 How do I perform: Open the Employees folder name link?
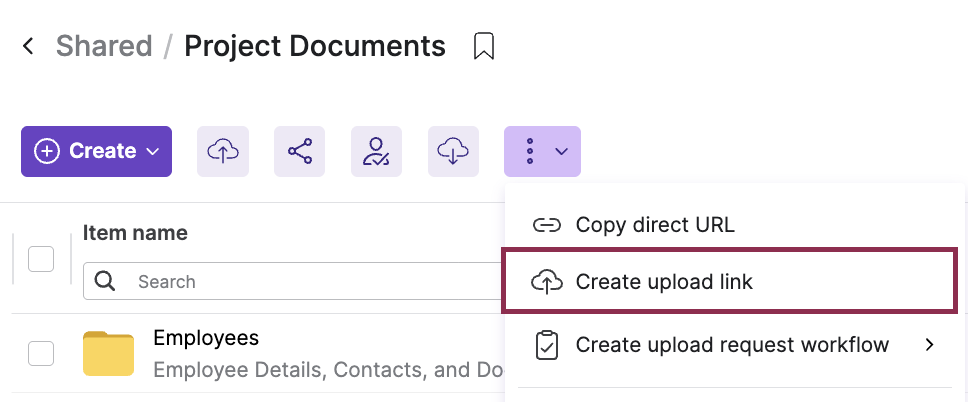[206, 338]
